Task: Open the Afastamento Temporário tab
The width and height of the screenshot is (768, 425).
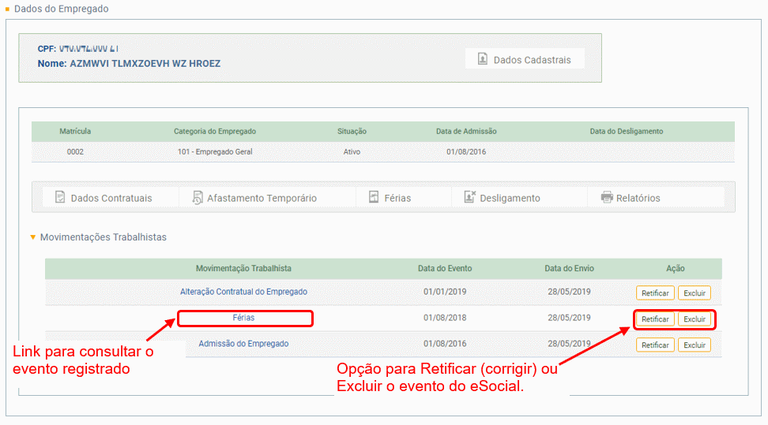Action: 261,198
